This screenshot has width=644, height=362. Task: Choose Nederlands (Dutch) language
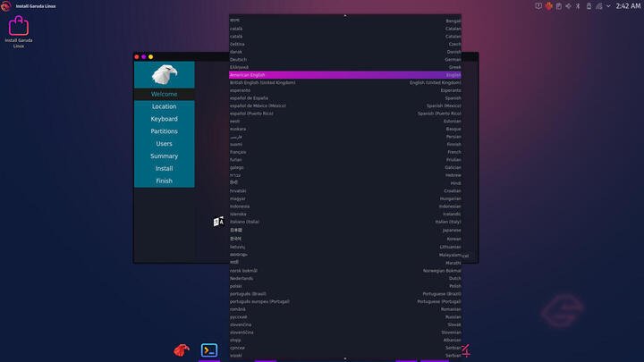[345, 278]
